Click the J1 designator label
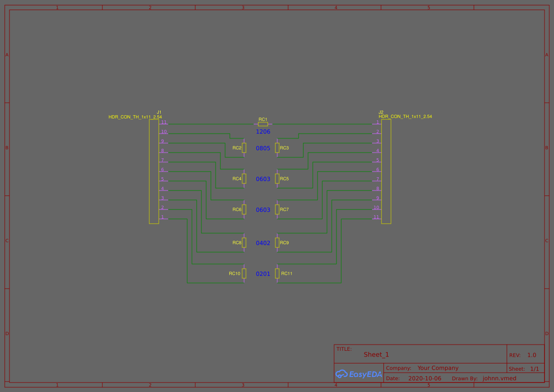The height and width of the screenshot is (392, 554). click(159, 112)
